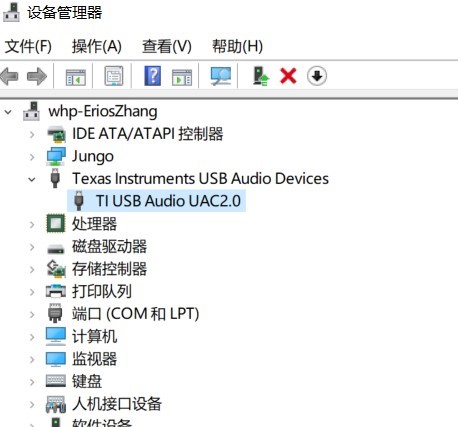Screen dimensions: 458x427
Task: Select the Jungo tree item
Action: click(x=93, y=156)
